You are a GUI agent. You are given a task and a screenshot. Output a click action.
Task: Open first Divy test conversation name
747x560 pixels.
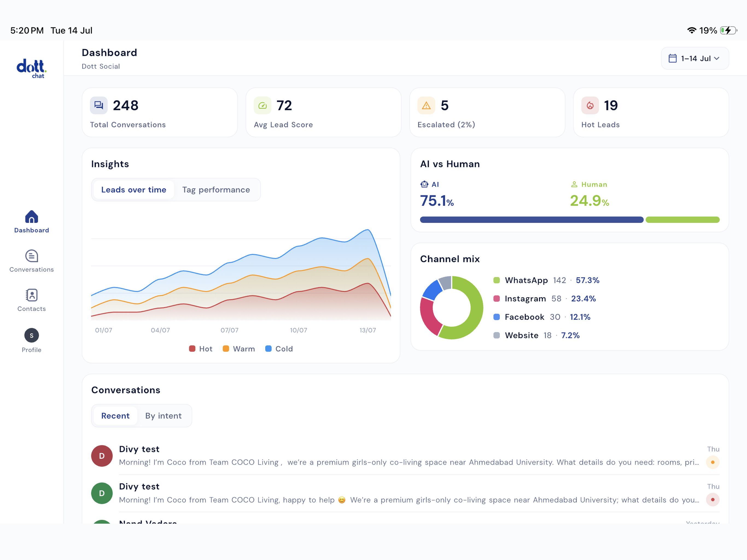(139, 449)
